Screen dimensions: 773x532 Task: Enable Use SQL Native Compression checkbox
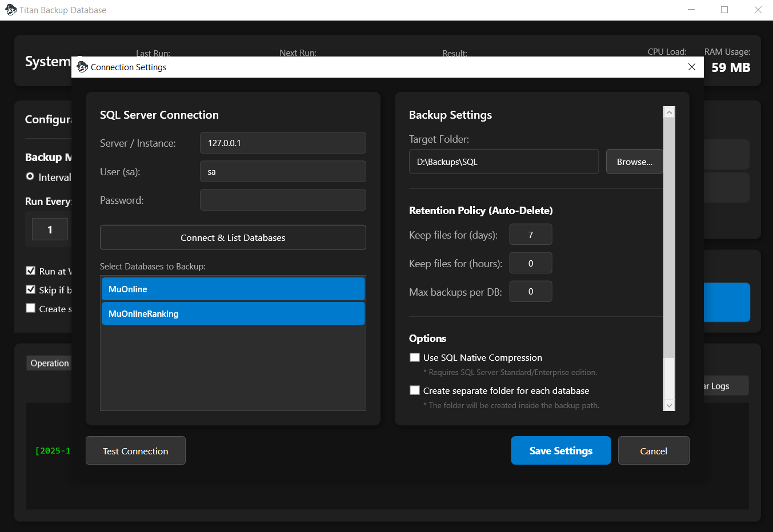415,357
